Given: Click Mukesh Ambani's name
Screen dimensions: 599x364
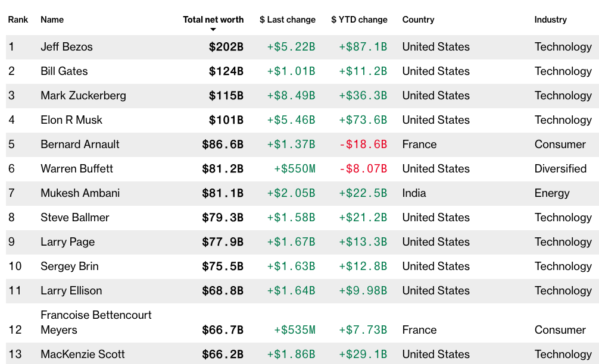Looking at the screenshot, I should click(80, 193).
